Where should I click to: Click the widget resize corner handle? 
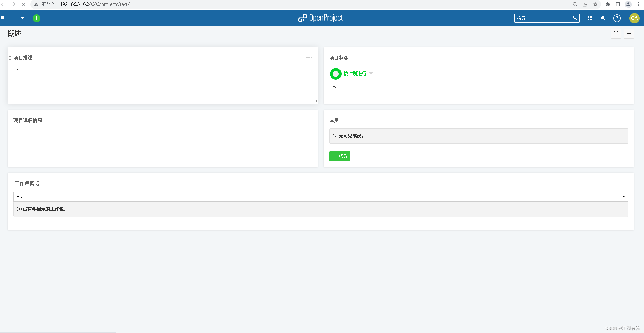pyautogui.click(x=315, y=101)
